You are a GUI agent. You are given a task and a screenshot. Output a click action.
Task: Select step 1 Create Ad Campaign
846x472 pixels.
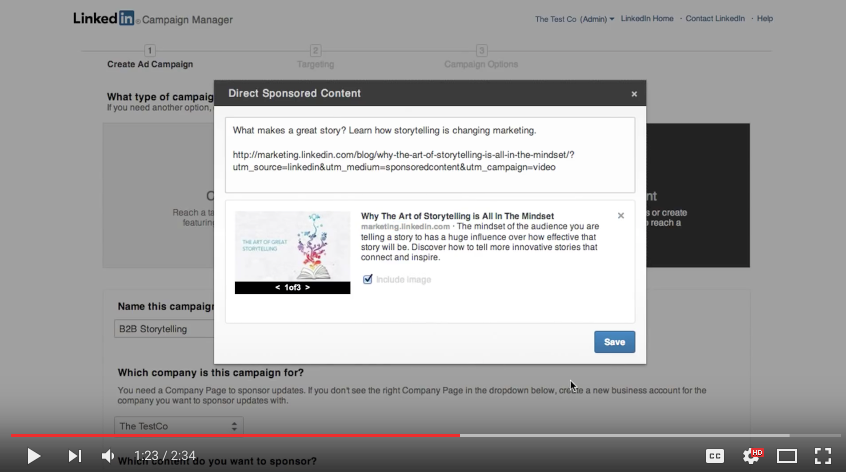(x=150, y=58)
